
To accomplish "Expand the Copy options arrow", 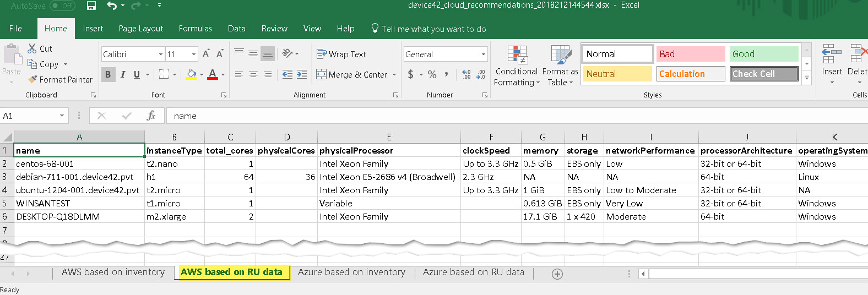I will click(x=66, y=64).
